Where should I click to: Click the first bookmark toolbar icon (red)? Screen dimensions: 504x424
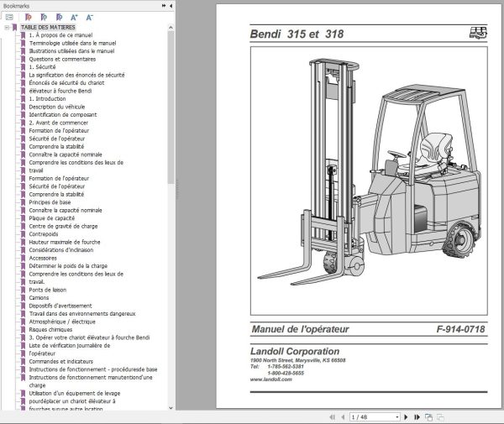coord(29,18)
